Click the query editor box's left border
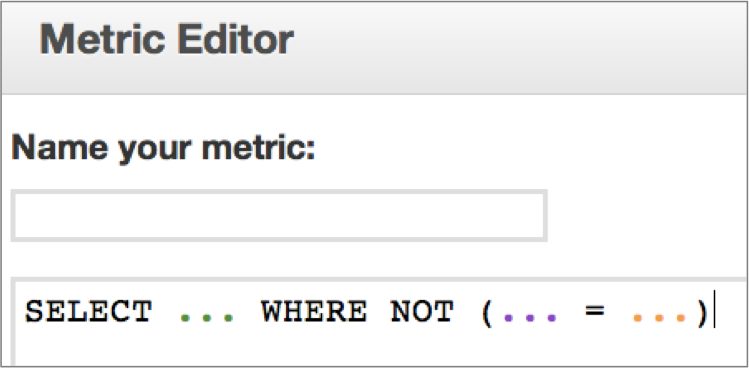Image resolution: width=749 pixels, height=368 pixels. [13, 322]
